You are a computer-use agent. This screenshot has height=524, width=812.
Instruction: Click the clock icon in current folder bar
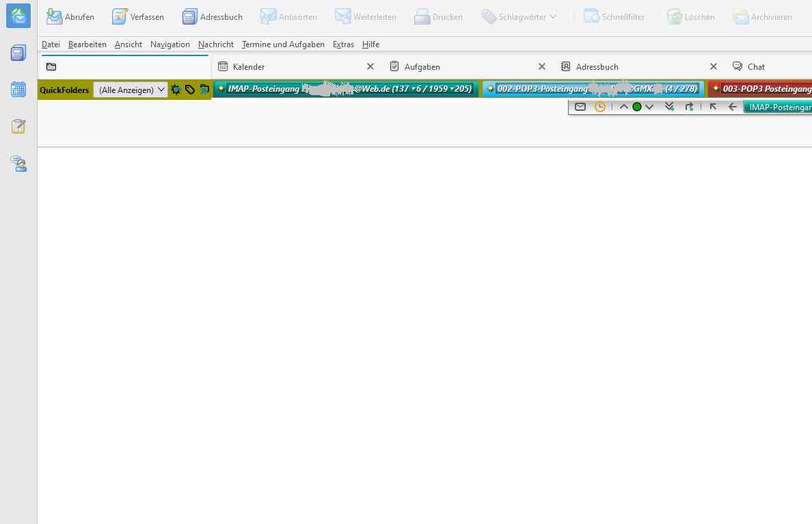599,107
